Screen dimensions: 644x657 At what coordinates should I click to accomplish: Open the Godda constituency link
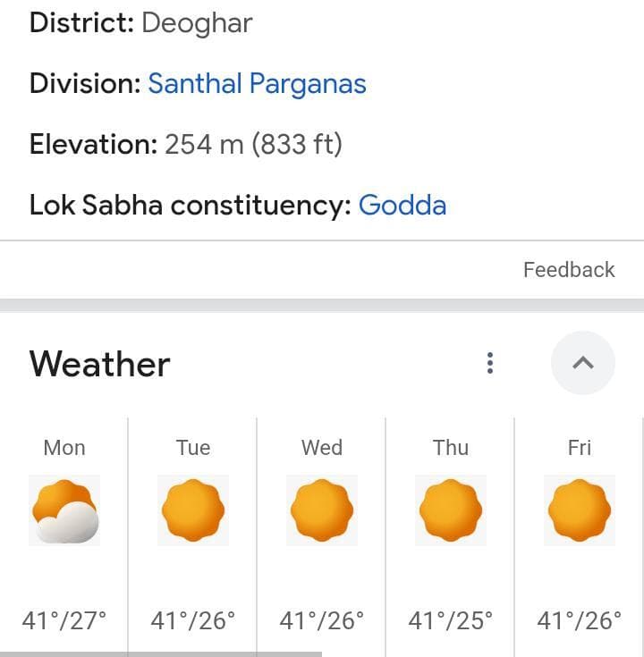(402, 206)
